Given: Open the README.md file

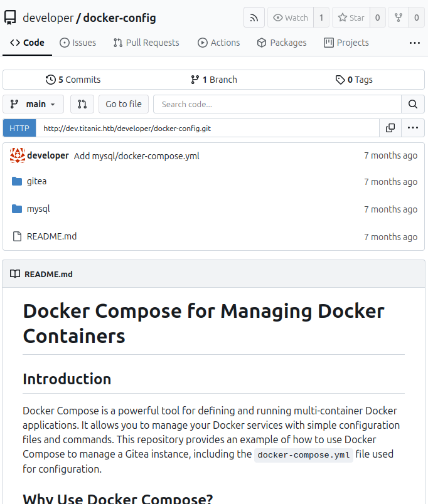Looking at the screenshot, I should pos(51,236).
